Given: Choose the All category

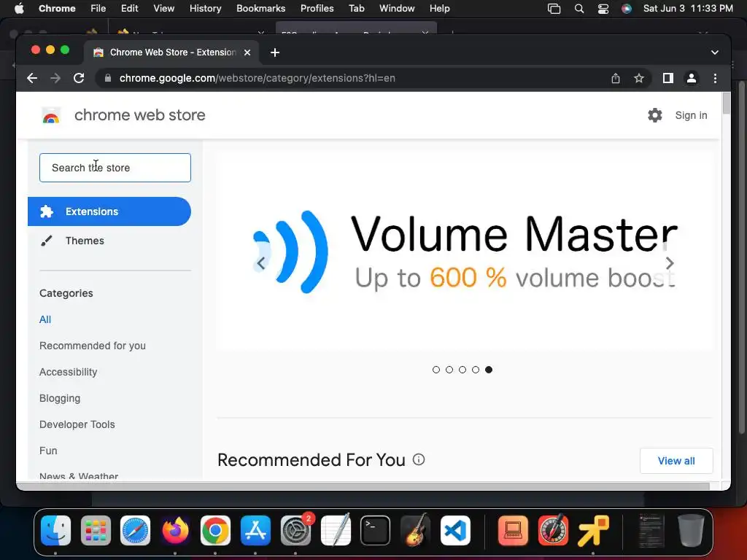Looking at the screenshot, I should pyautogui.click(x=45, y=319).
